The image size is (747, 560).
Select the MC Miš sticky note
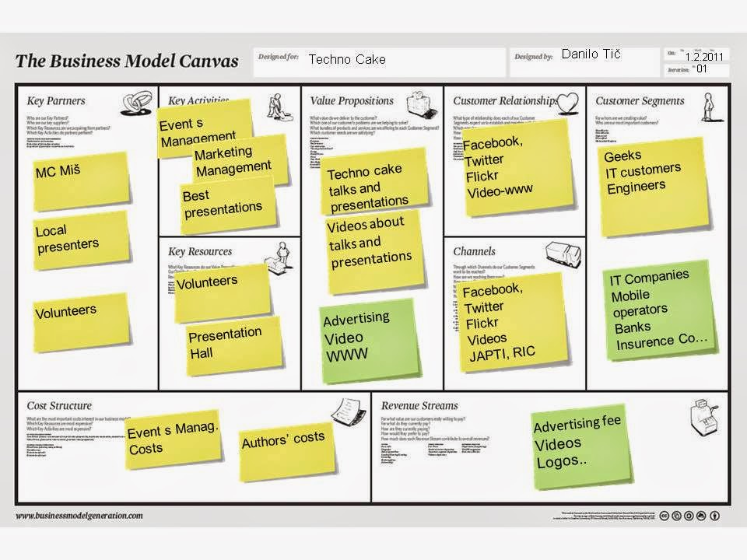(x=82, y=181)
